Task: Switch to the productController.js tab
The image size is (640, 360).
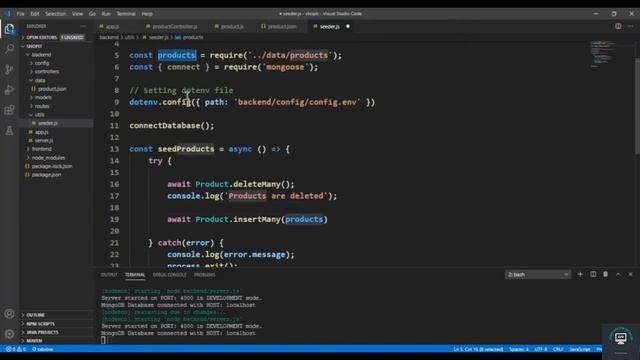Action: tap(175, 27)
